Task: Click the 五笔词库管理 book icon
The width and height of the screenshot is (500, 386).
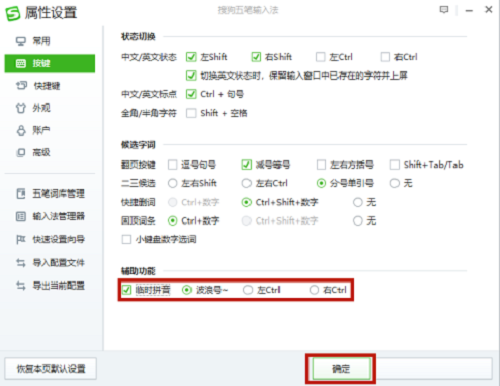Action: tap(21, 193)
